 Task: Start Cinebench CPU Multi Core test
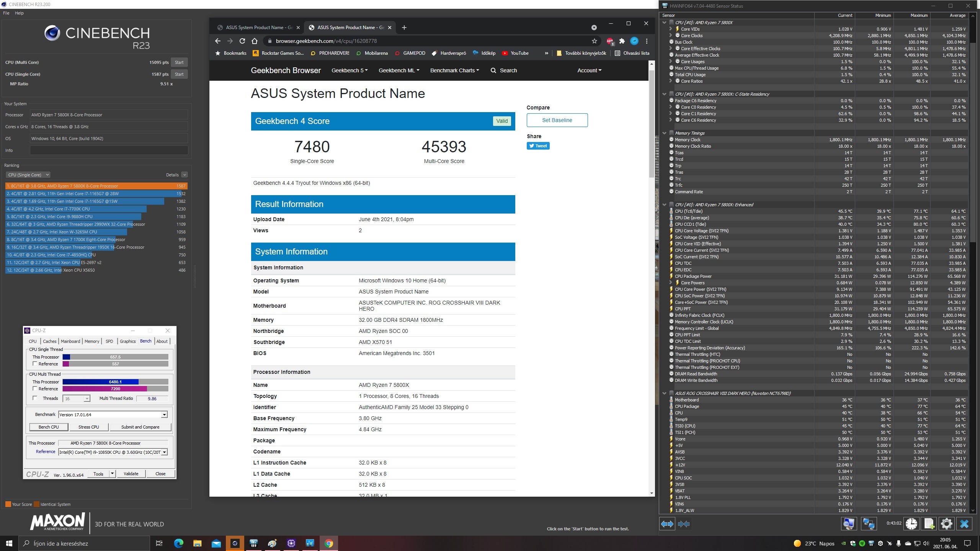[179, 62]
